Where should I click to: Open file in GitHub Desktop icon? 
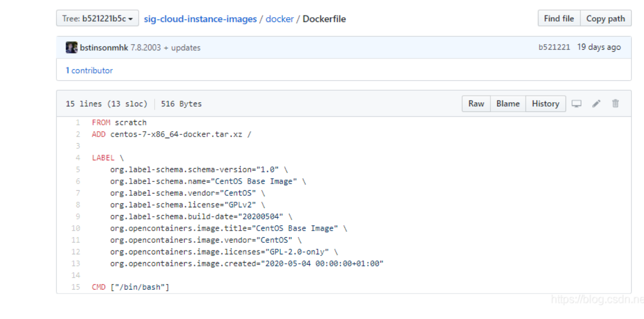pyautogui.click(x=577, y=104)
